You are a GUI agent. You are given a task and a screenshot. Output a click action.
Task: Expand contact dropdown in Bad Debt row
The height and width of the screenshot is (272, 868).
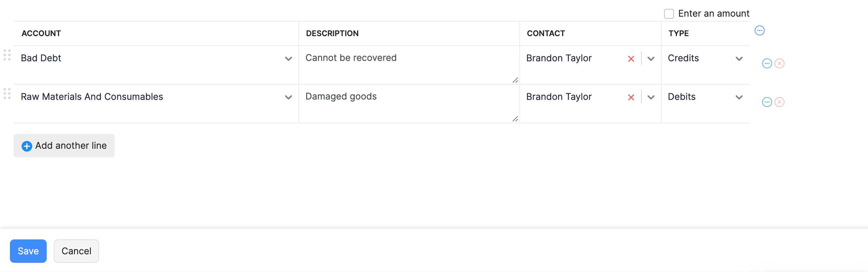[651, 59]
